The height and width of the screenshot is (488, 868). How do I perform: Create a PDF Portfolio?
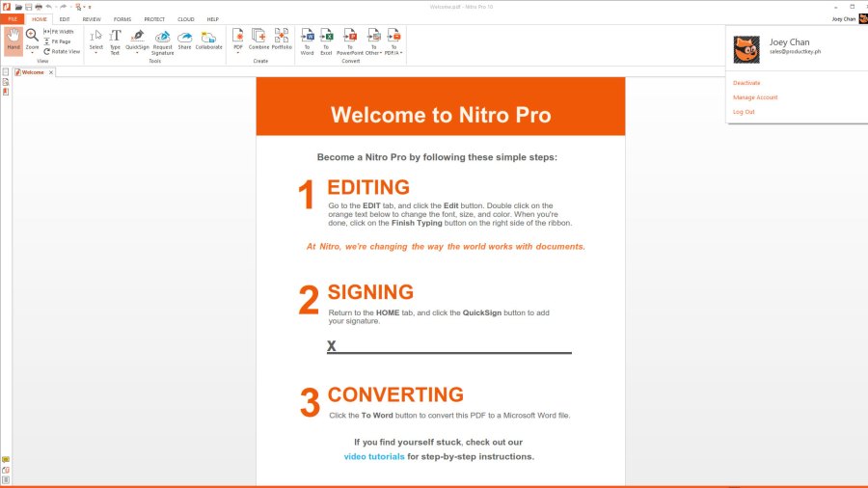pyautogui.click(x=282, y=40)
